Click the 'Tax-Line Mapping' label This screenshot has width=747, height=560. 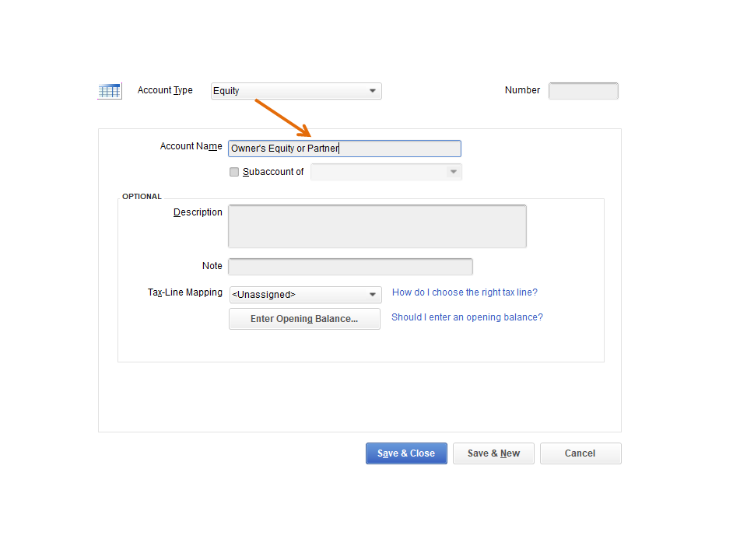[185, 292]
